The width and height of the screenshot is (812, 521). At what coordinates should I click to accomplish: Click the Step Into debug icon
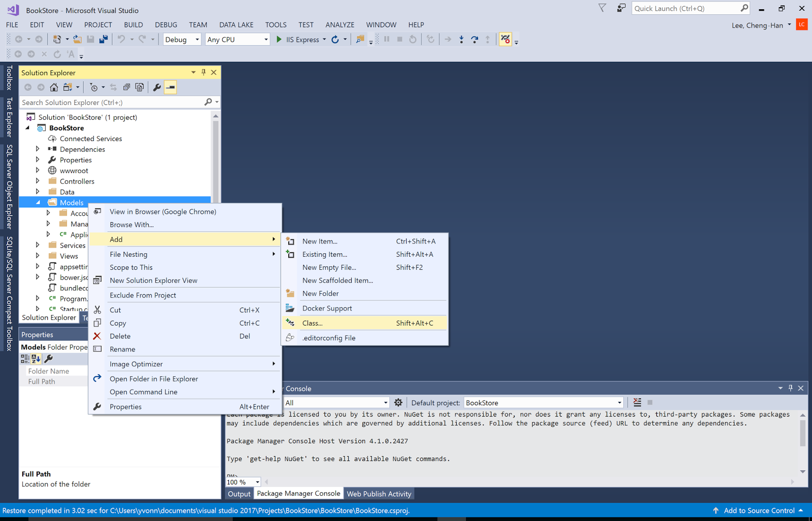click(461, 39)
